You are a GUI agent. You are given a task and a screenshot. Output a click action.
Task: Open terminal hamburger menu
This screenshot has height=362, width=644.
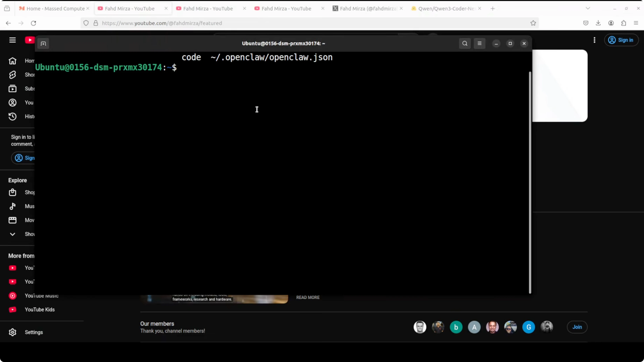pos(479,44)
